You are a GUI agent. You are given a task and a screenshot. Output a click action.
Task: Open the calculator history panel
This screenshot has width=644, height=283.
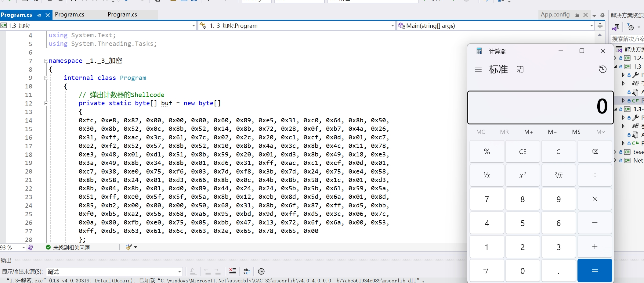602,70
